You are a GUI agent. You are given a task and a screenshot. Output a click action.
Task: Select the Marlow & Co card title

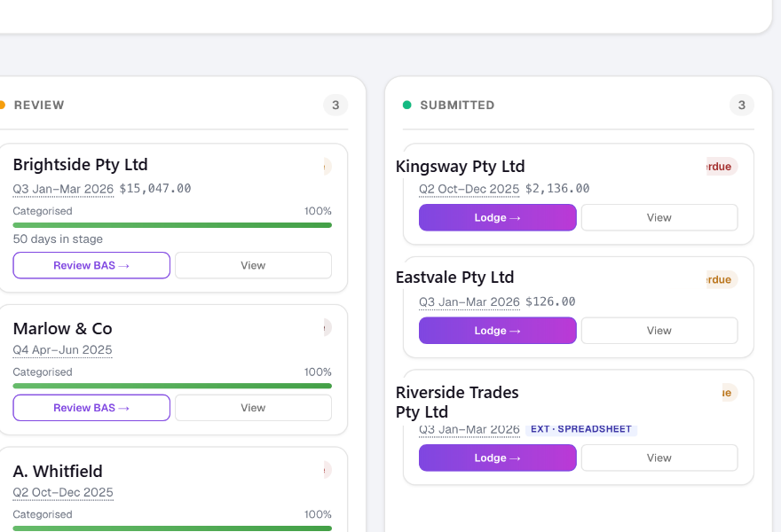(62, 328)
